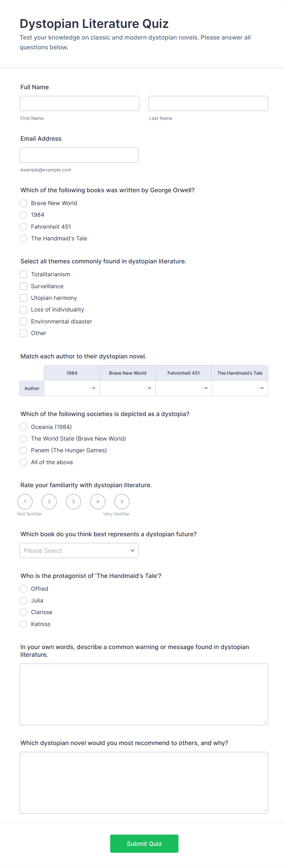Choose rating 1 on familiarity scale
Image resolution: width=285 pixels, height=868 pixels.
(x=25, y=501)
